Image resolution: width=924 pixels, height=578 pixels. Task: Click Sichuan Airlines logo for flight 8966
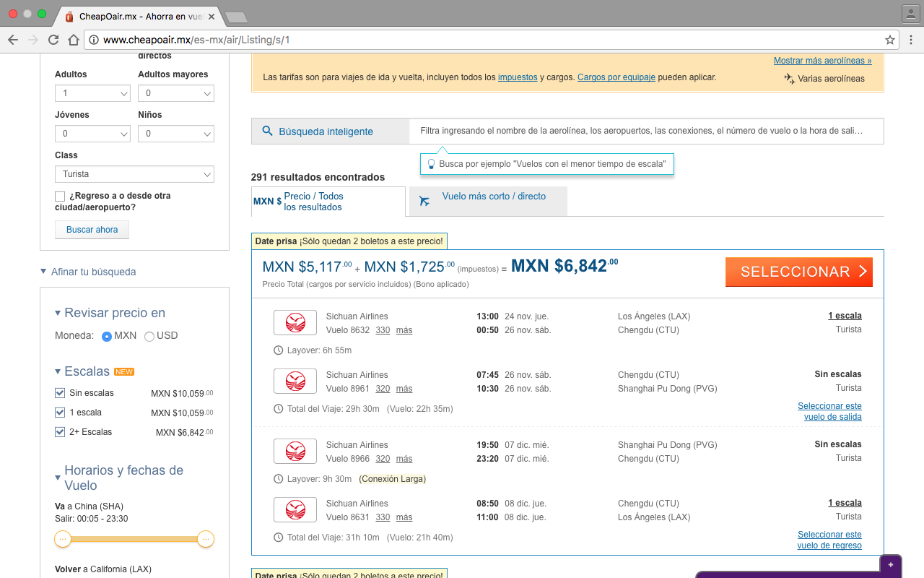pyautogui.click(x=295, y=451)
